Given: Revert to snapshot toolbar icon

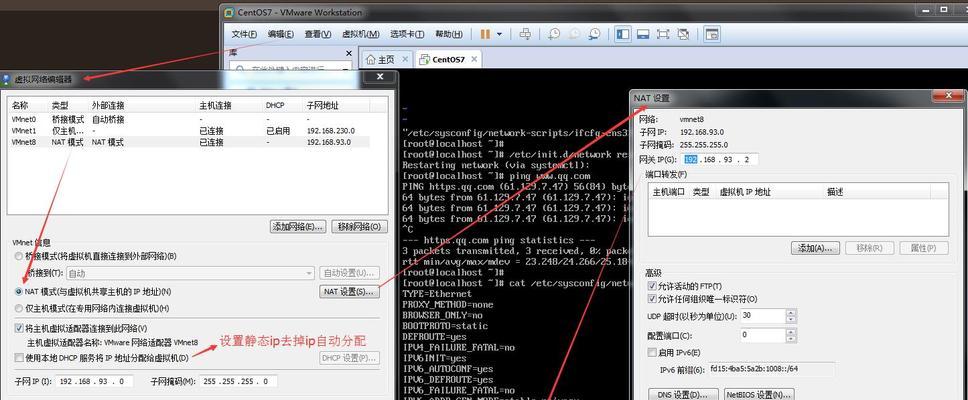Looking at the screenshot, I should click(574, 34).
